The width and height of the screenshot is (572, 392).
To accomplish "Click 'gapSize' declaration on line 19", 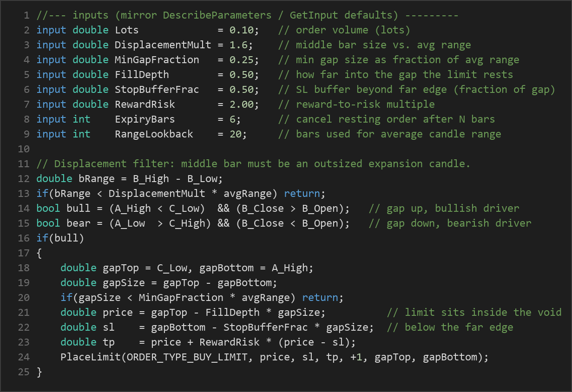I will 124,283.
